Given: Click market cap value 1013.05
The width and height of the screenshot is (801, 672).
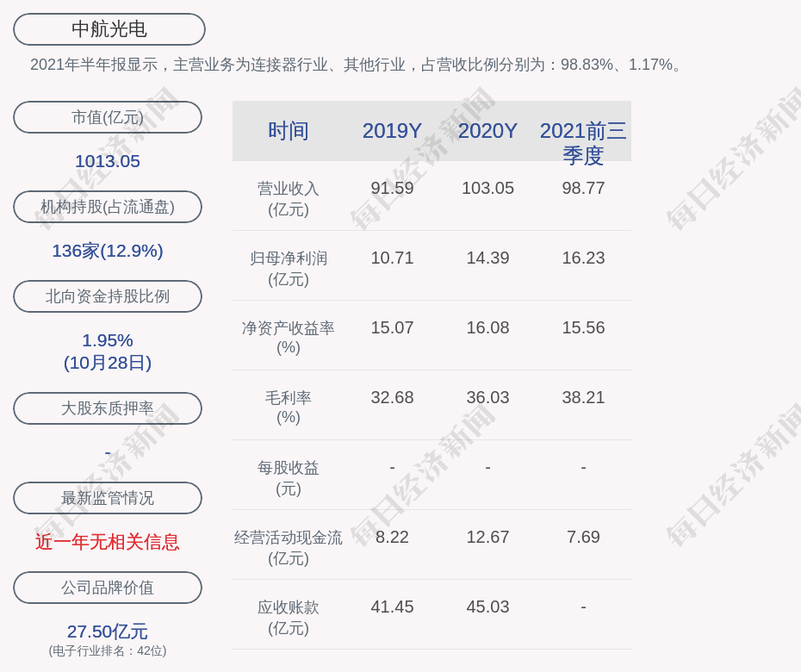Looking at the screenshot, I should pos(108,161).
